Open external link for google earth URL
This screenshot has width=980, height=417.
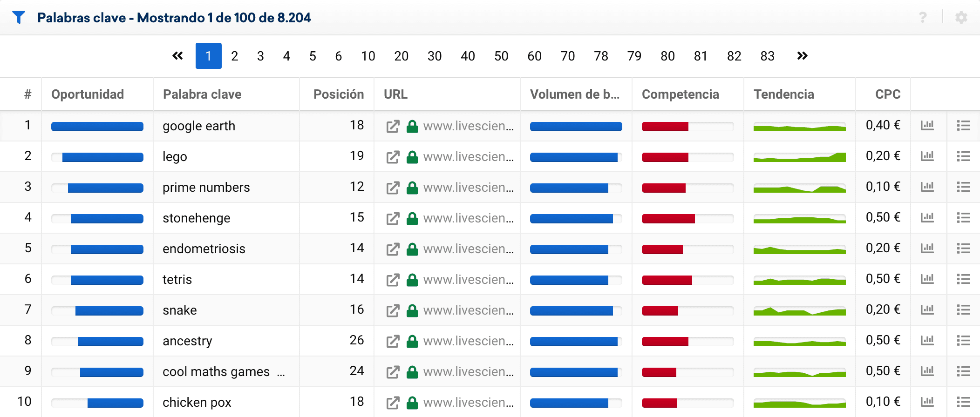point(393,126)
